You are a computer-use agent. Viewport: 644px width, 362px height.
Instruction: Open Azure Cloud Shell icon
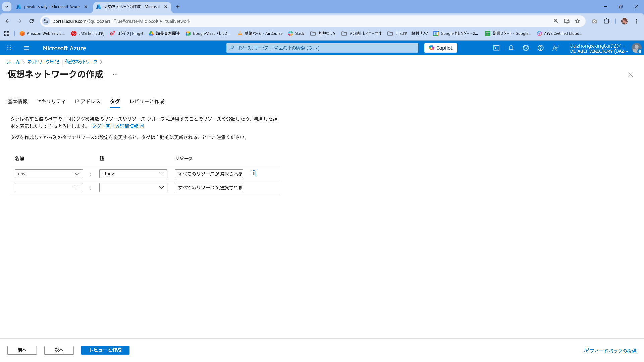pos(496,48)
